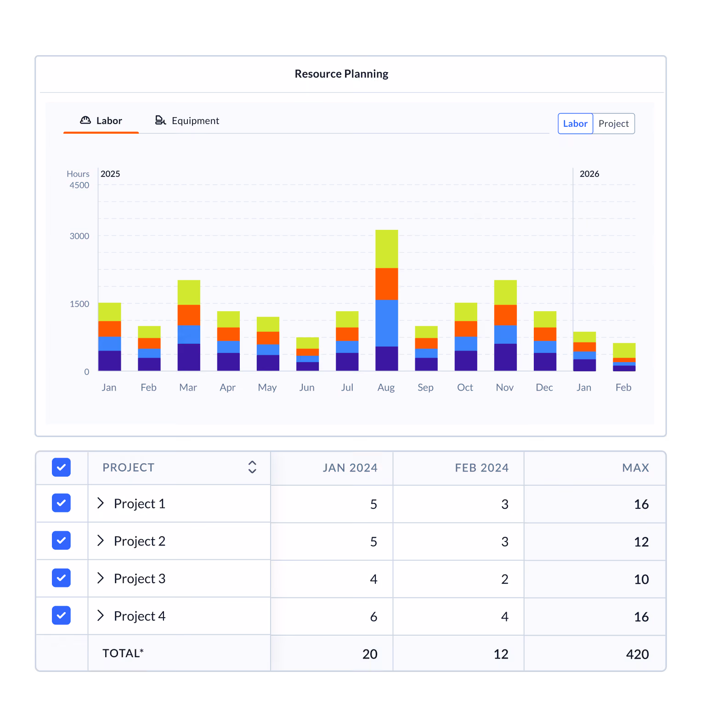701x728 pixels.
Task: Click the Oct month label on the chart
Action: [465, 387]
